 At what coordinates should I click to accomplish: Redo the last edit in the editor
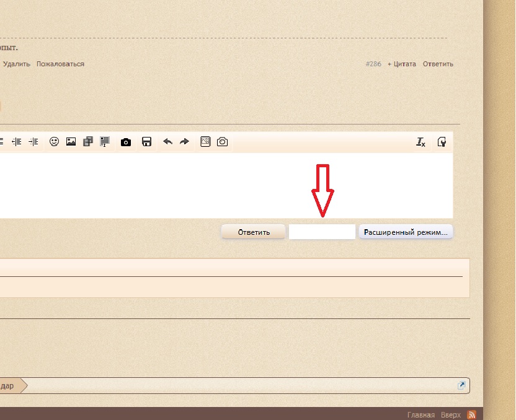click(184, 142)
